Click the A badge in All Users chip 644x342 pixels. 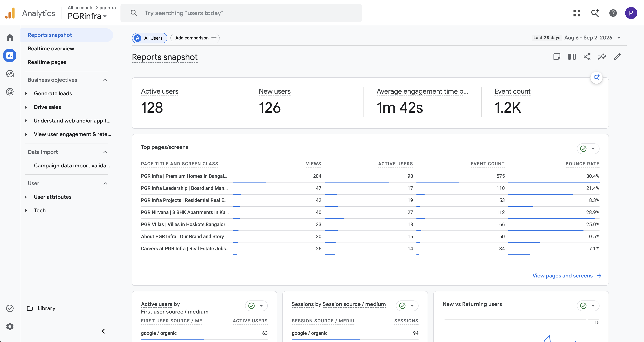click(x=137, y=38)
